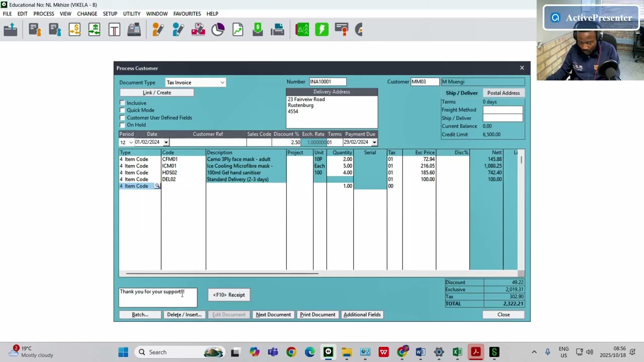
Task: Open the FAVOURITES menu
Action: click(187, 14)
